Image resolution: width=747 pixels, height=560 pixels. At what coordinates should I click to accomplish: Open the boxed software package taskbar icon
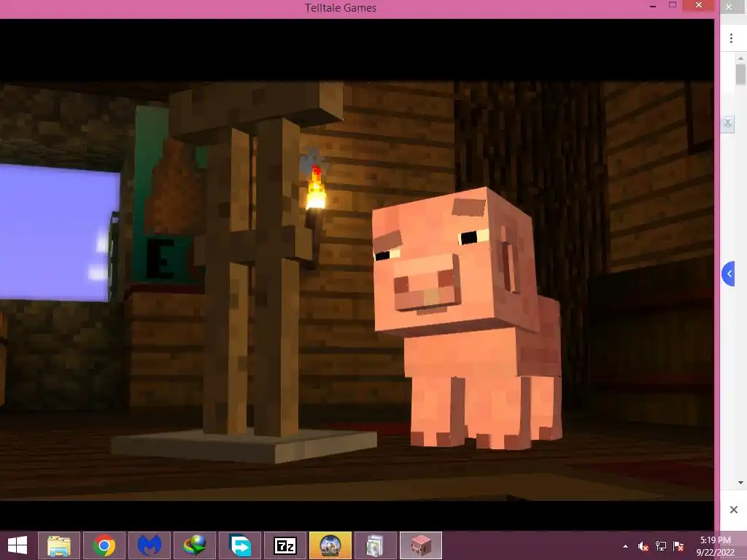coord(376,545)
